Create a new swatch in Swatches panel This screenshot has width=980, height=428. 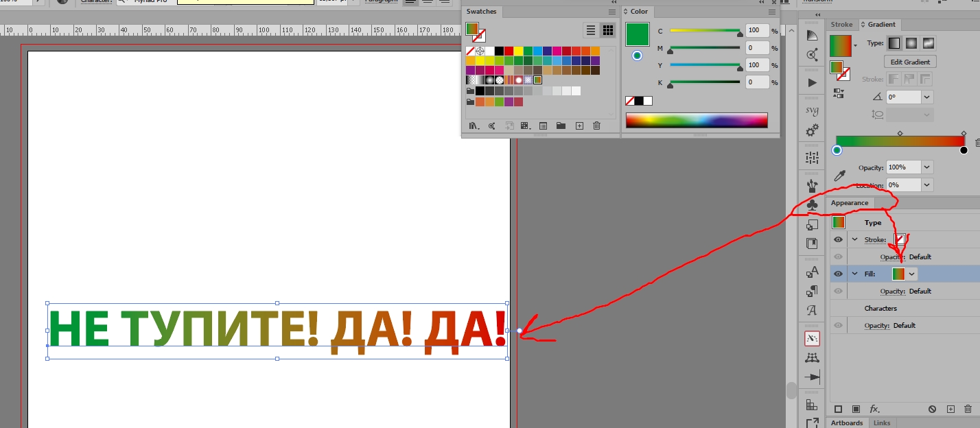(x=579, y=126)
